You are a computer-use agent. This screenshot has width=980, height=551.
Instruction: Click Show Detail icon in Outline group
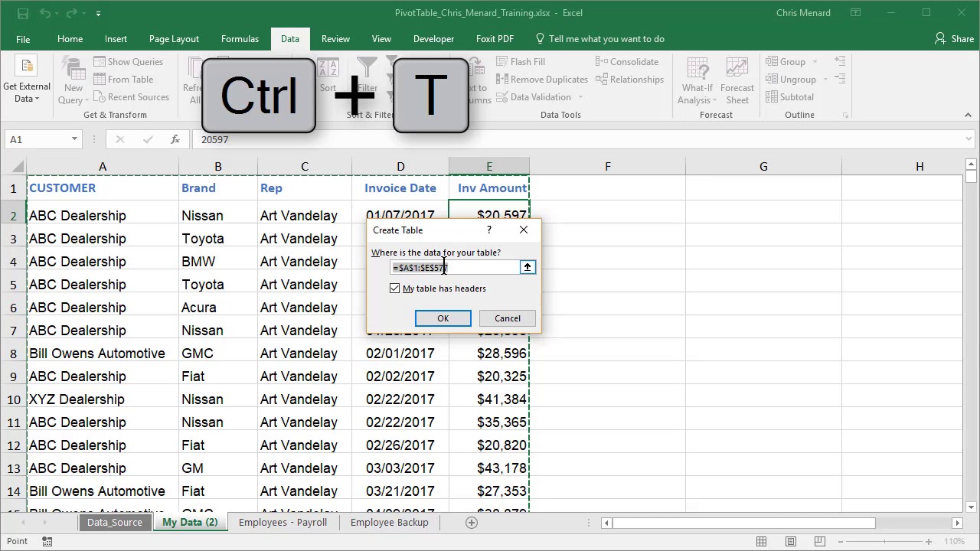point(840,61)
